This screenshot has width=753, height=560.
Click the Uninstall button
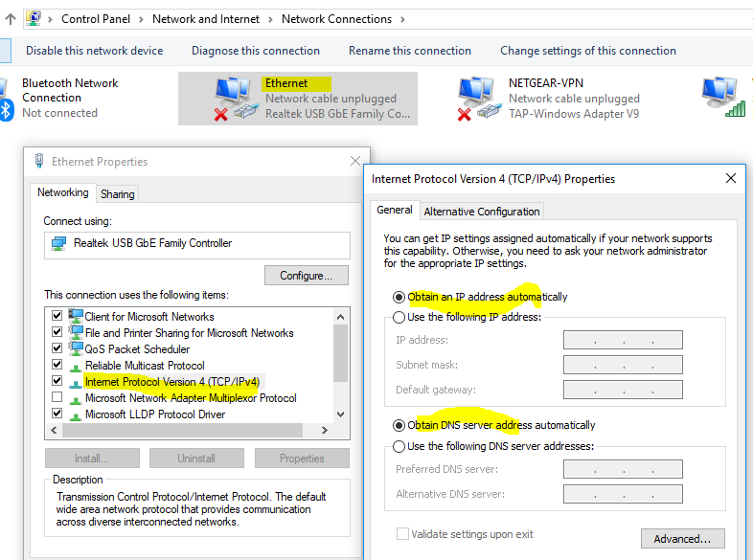click(196, 459)
